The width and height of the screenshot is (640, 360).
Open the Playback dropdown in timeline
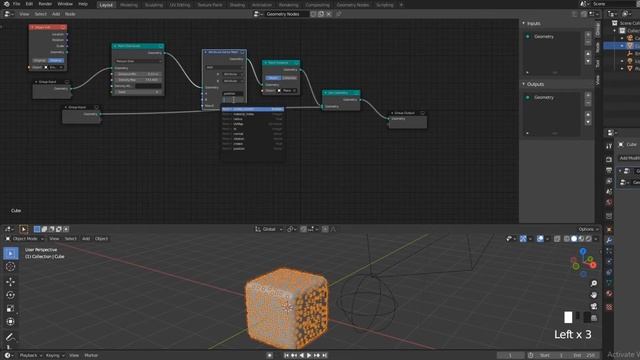point(30,356)
